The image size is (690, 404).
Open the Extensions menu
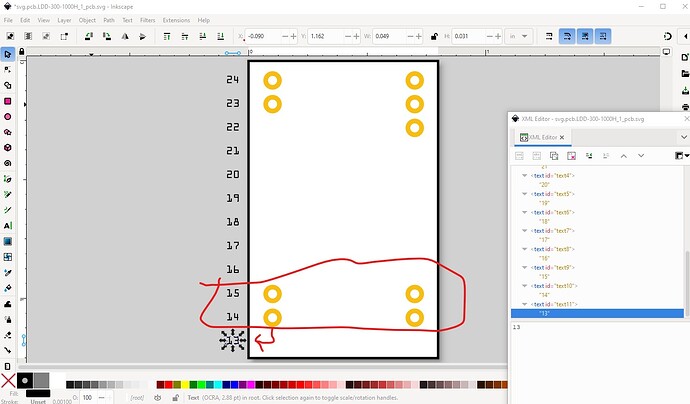pos(176,20)
